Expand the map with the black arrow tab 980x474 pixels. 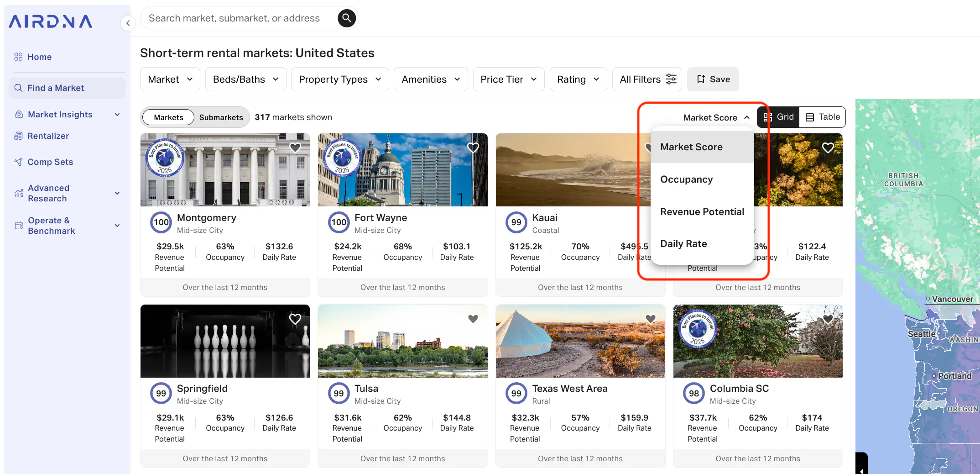coord(861,464)
